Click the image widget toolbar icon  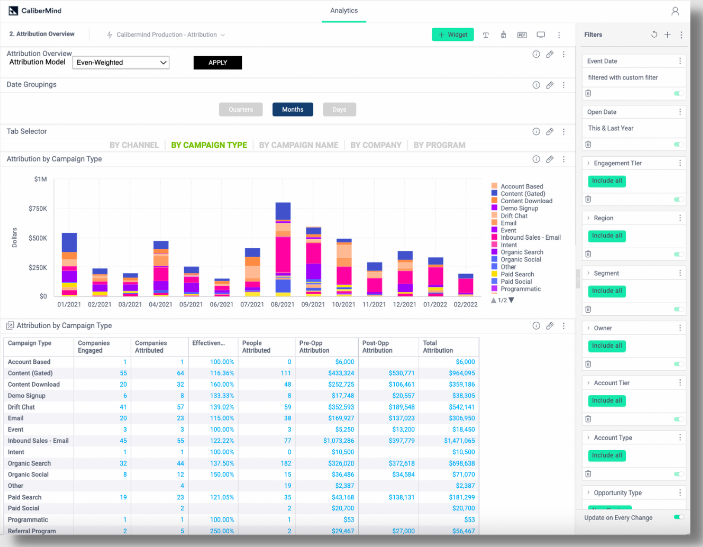pyautogui.click(x=522, y=35)
